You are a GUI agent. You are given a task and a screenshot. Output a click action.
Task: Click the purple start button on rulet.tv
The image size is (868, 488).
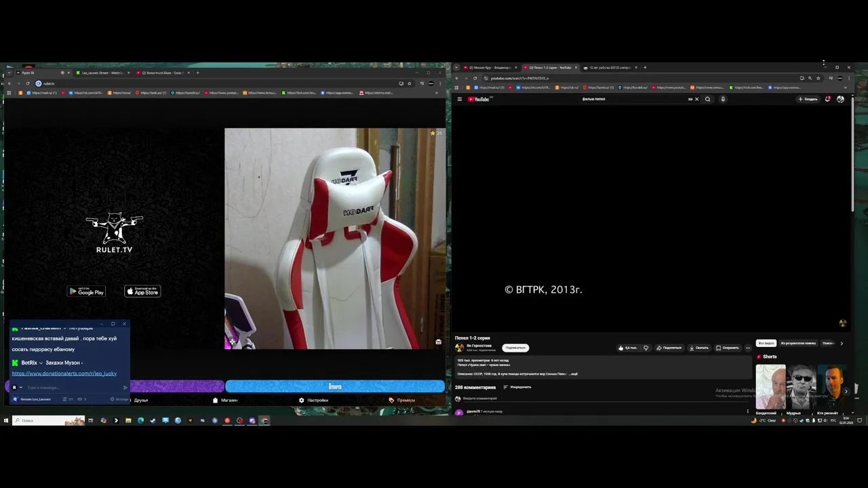click(x=177, y=386)
